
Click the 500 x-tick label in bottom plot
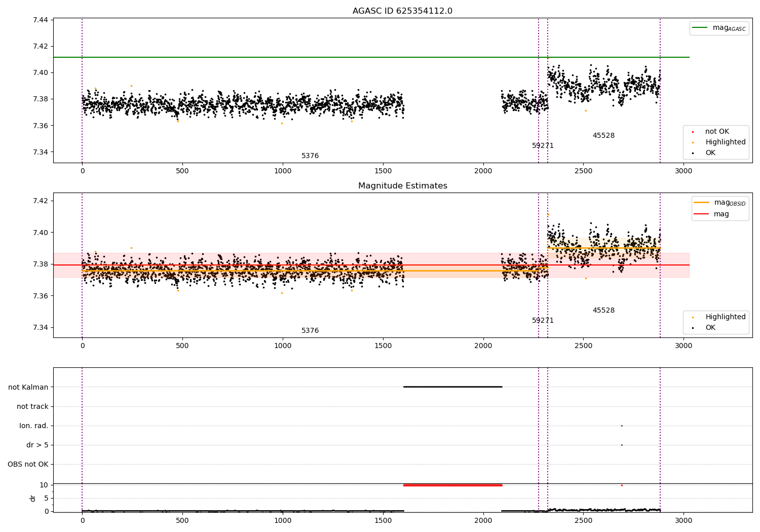click(x=182, y=520)
